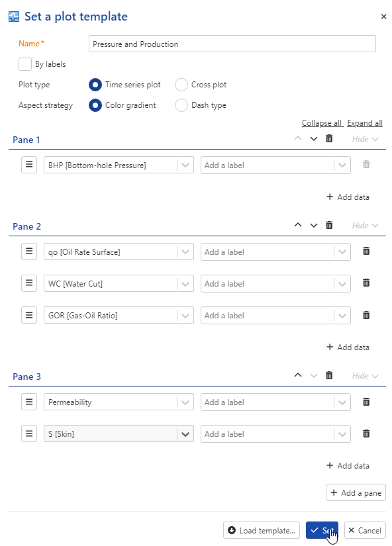Delete Pane 3 with its trash icon
This screenshot has height=546, width=392.
[x=329, y=375]
